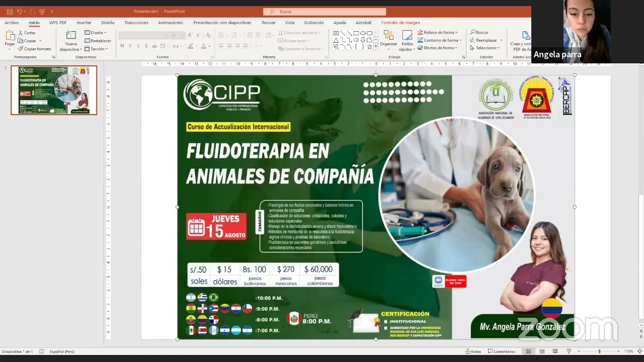Undo the last action

(19, 12)
